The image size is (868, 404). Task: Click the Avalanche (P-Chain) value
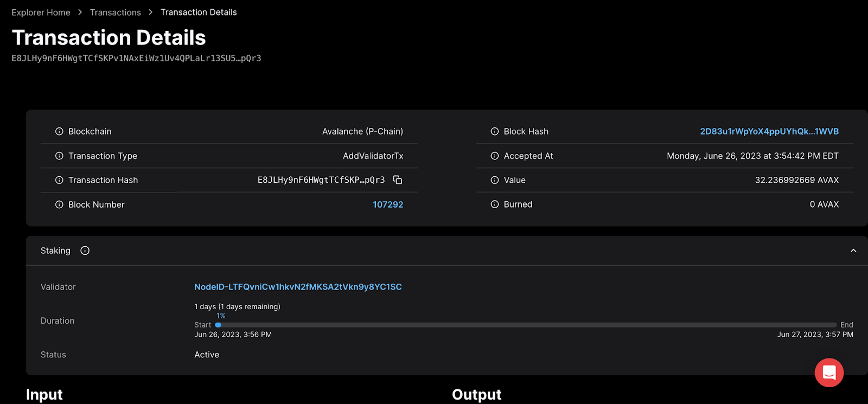point(362,131)
